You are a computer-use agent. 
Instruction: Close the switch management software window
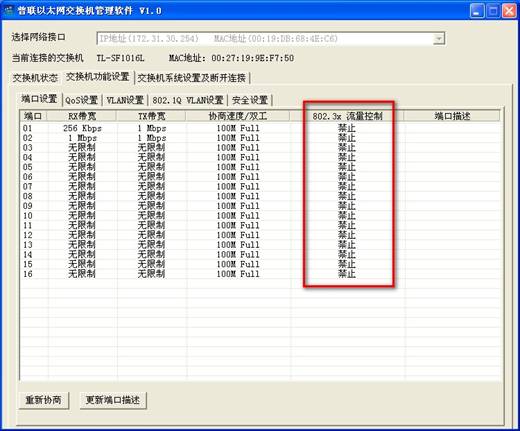[509, 11]
